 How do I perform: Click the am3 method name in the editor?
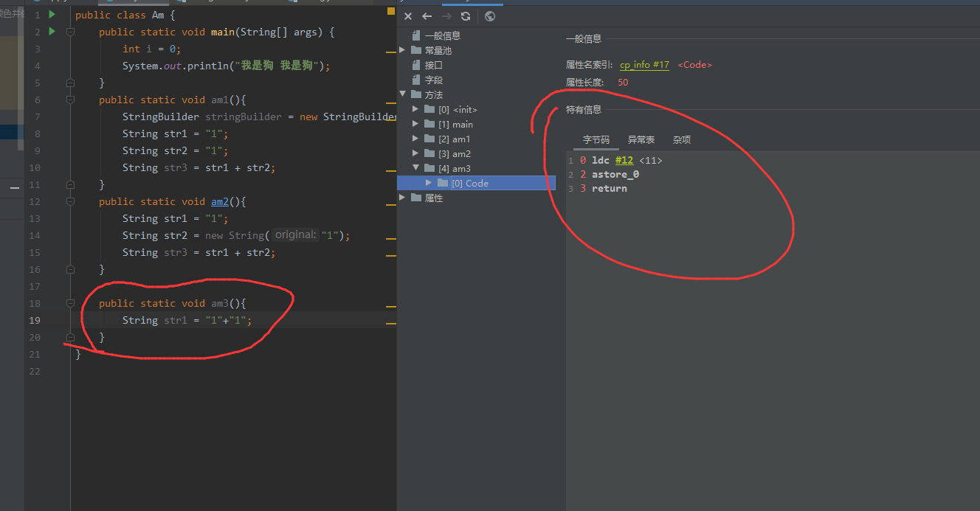[x=221, y=303]
